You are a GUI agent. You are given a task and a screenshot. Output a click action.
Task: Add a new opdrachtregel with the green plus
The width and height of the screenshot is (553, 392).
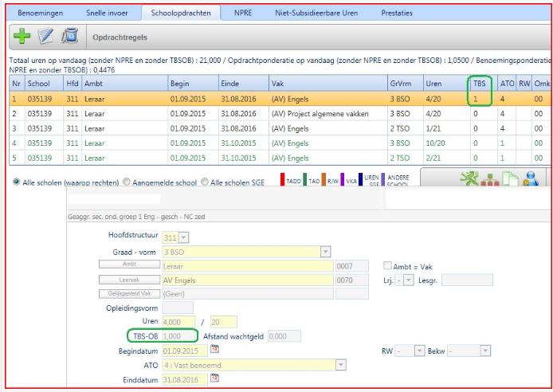coord(22,37)
